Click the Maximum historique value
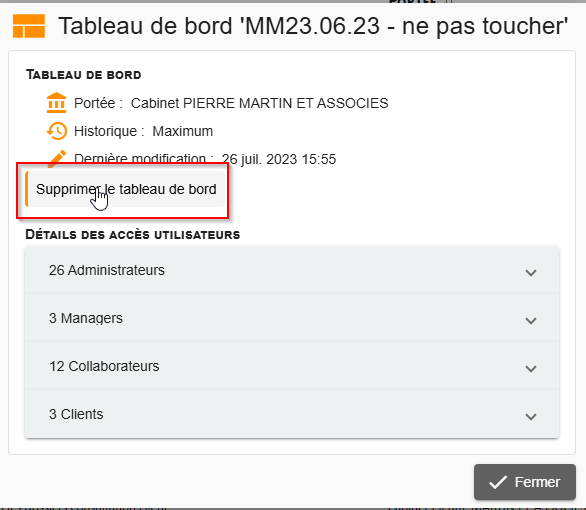The image size is (586, 510). 183,131
